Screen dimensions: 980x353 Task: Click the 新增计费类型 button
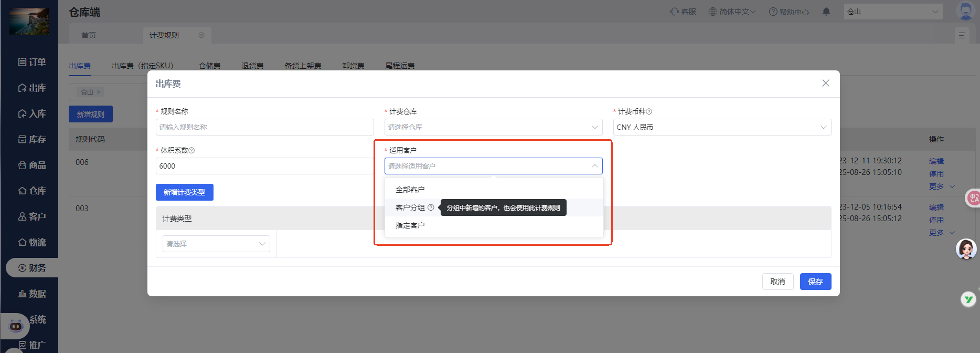coord(184,192)
